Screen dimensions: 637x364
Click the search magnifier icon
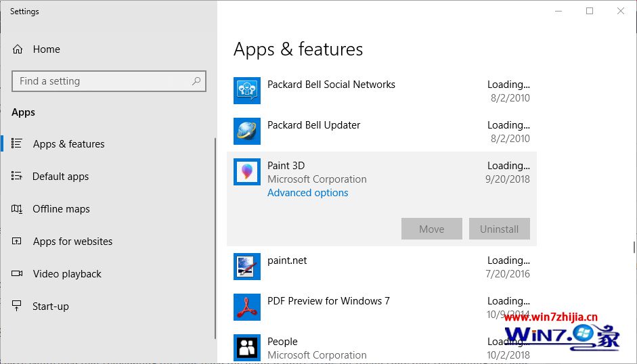[x=196, y=81]
